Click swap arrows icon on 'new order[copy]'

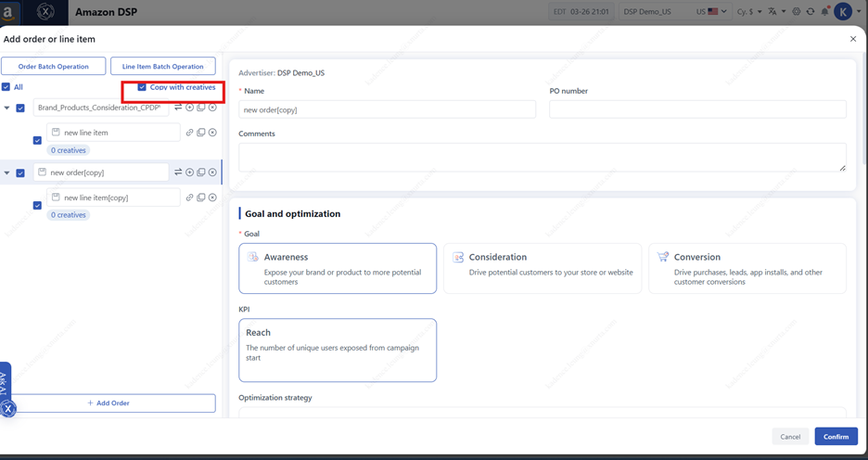178,172
